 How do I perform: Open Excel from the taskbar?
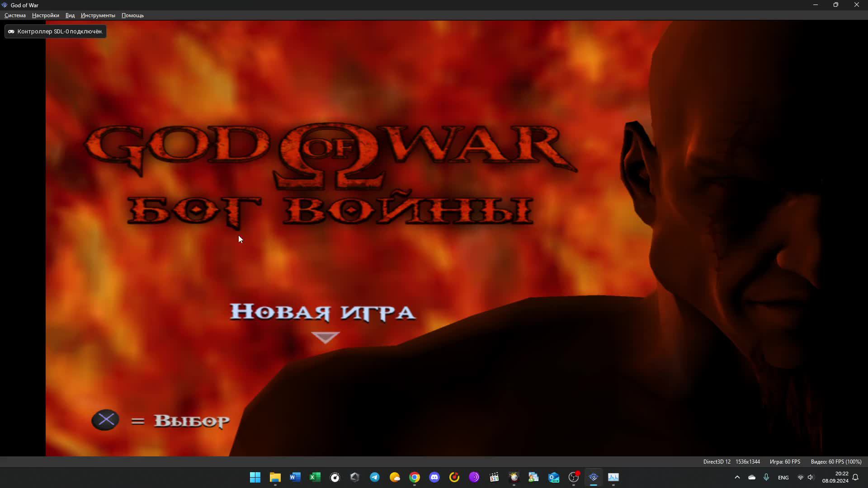[x=315, y=477]
